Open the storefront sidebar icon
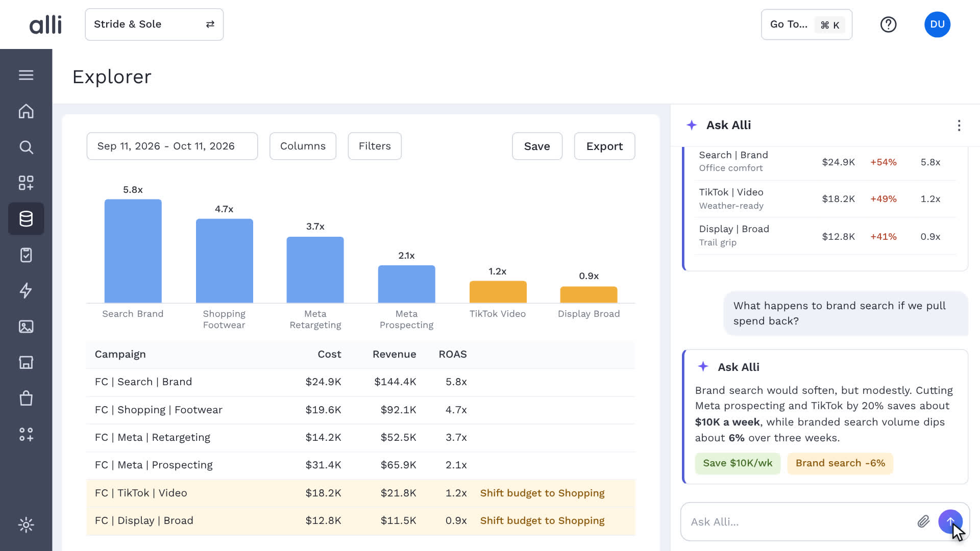Image resolution: width=980 pixels, height=551 pixels. (x=26, y=362)
